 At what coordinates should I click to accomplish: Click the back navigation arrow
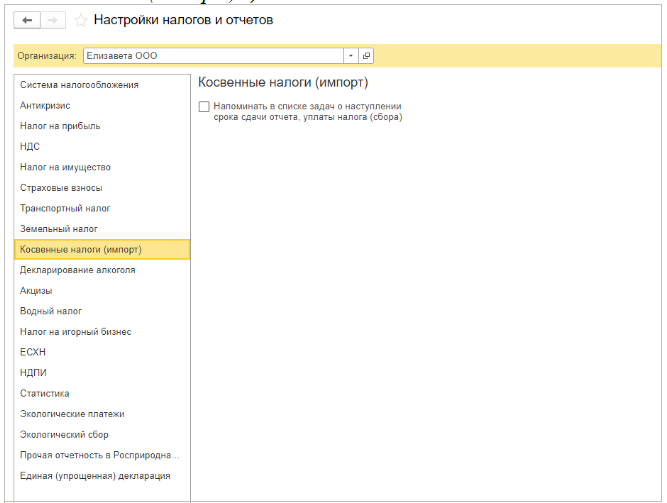click(27, 20)
